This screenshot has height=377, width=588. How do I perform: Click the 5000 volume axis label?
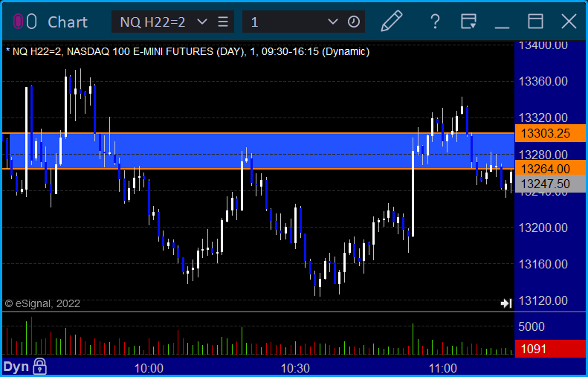[532, 326]
